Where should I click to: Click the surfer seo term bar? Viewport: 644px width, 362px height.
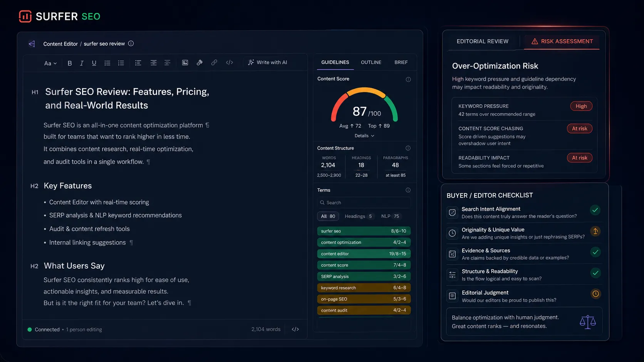(364, 231)
